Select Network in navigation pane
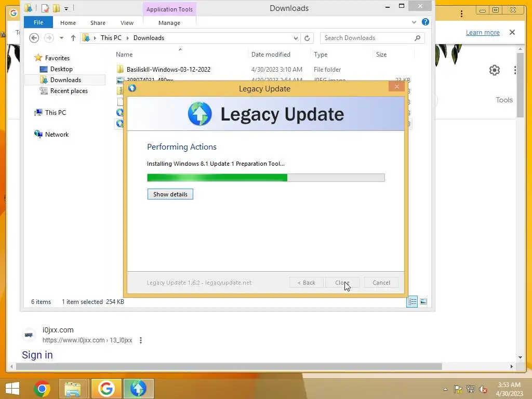This screenshot has width=532, height=399. [x=57, y=135]
